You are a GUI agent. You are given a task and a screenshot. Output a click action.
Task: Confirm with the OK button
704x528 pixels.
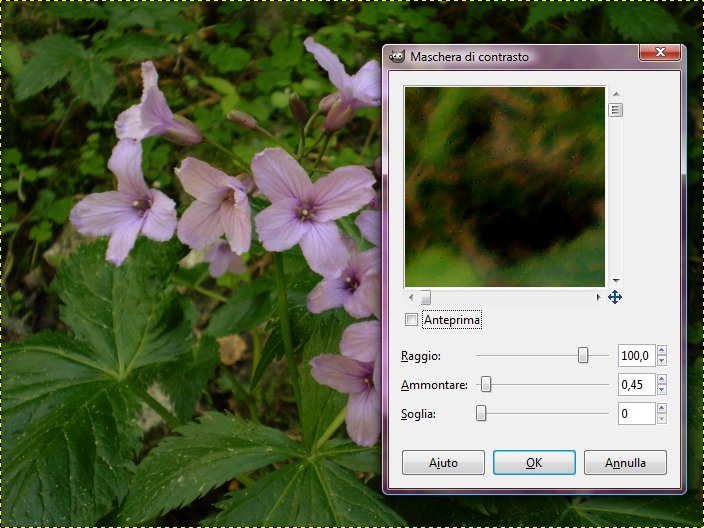[x=534, y=462]
